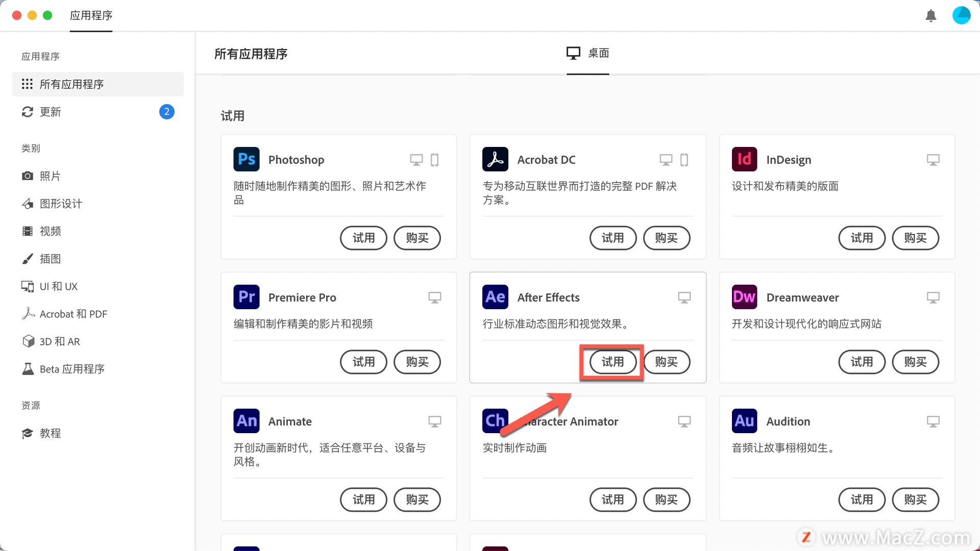Click Dreamweaver's desktop platform icon
Viewport: 980px width, 551px height.
tap(933, 298)
